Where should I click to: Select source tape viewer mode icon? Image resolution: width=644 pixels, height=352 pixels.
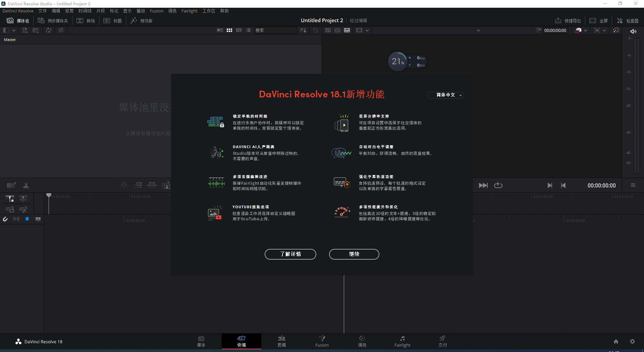pos(337,30)
